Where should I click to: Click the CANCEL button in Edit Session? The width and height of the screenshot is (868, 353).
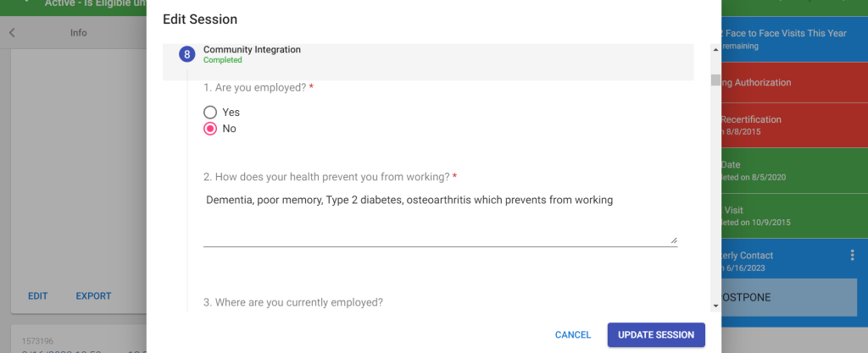click(573, 334)
